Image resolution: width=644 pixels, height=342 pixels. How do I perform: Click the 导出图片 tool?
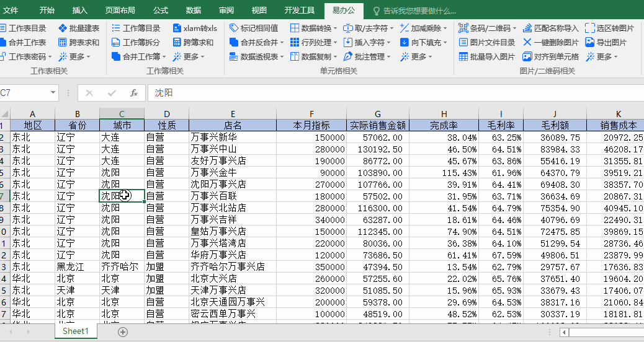tap(606, 42)
